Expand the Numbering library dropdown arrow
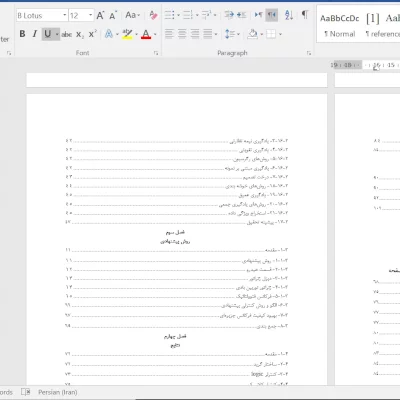The width and height of the screenshot is (400, 400). click(197, 15)
